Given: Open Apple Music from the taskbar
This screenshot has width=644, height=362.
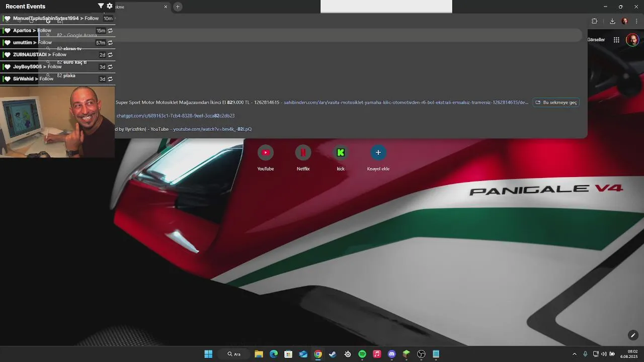Looking at the screenshot, I should [x=377, y=354].
